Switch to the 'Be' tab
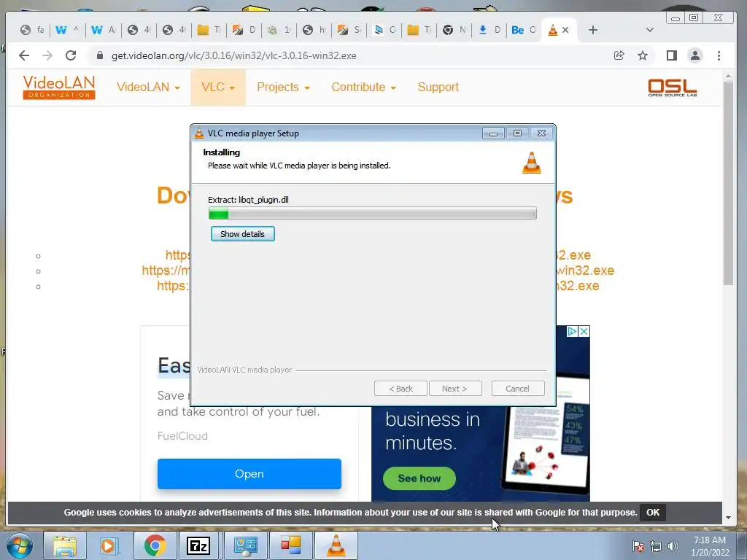 click(523, 30)
